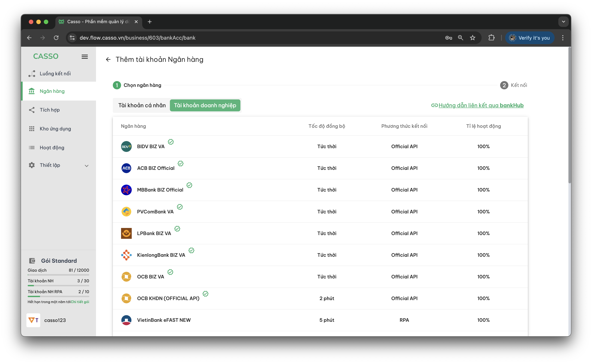Select MBBank BIZ Official row name
This screenshot has height=364, width=592.
[160, 190]
